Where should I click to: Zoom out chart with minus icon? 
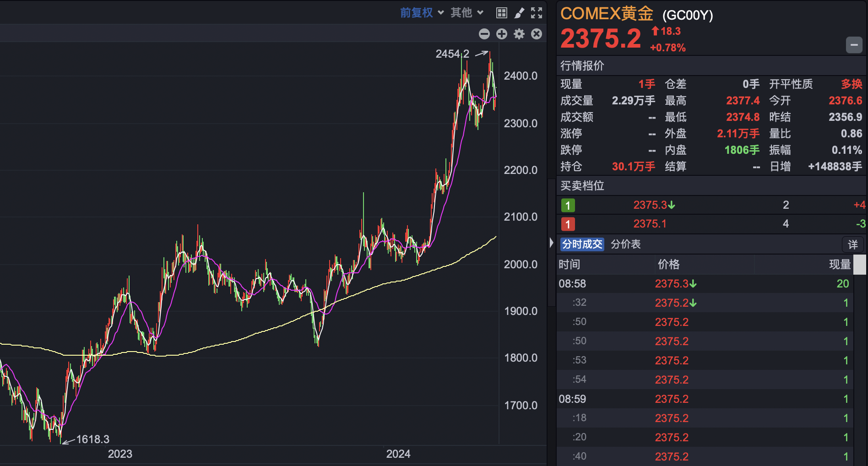[x=484, y=34]
